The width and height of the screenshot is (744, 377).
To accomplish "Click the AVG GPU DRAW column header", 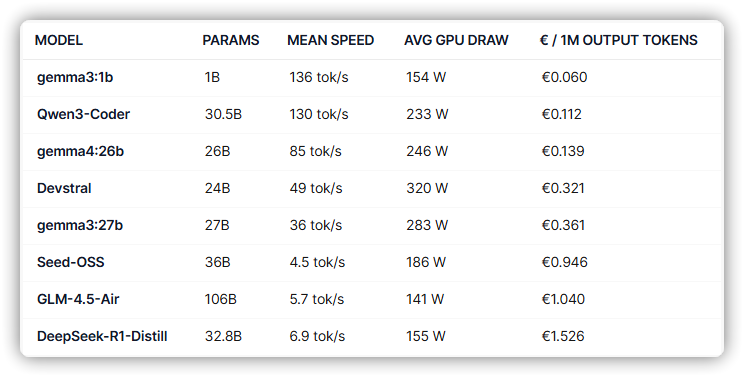I will (456, 40).
